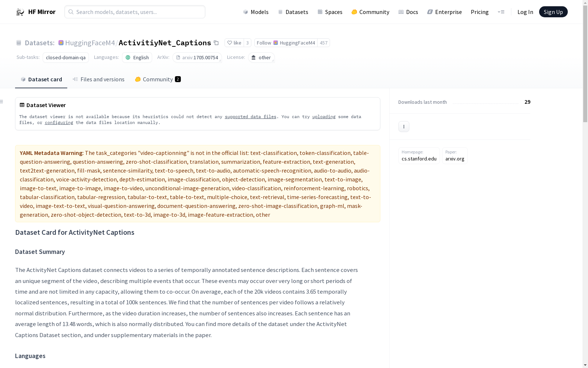The height and width of the screenshot is (368, 588).
Task: Click the ActivitiyNet_Captions dataset title
Action: click(165, 43)
